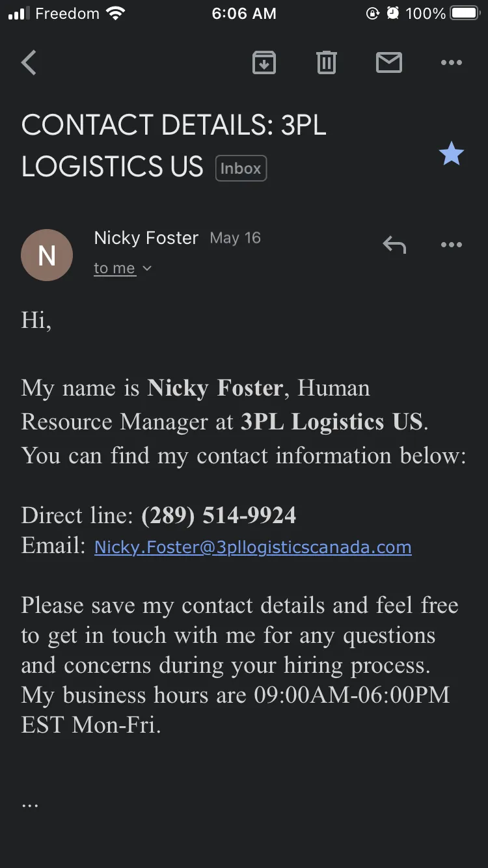Archive this email with the archive icon
Image resolution: width=488 pixels, height=868 pixels.
(264, 63)
